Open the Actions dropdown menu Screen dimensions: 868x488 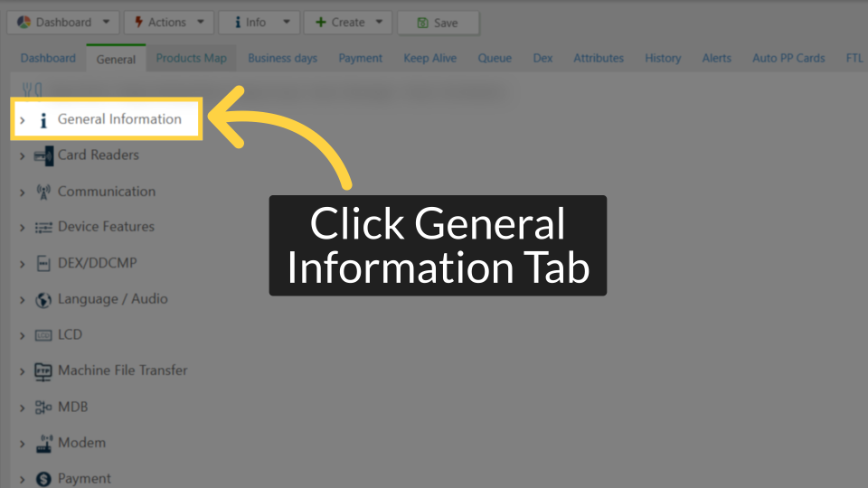pos(168,23)
